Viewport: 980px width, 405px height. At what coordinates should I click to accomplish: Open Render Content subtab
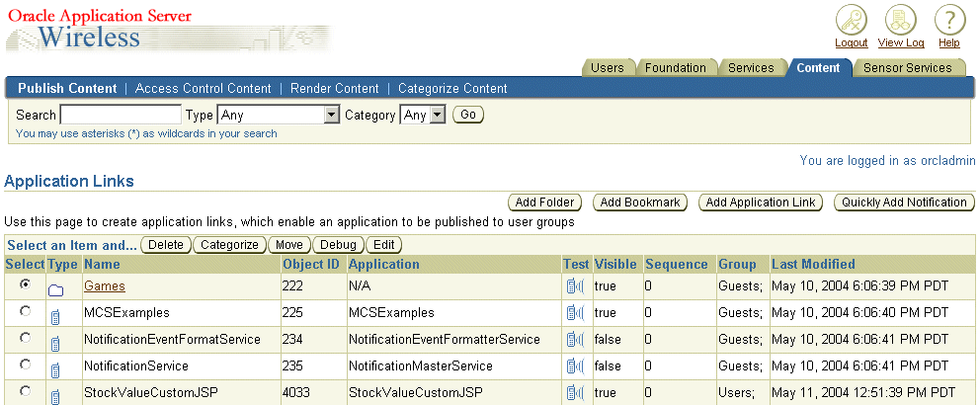click(334, 89)
